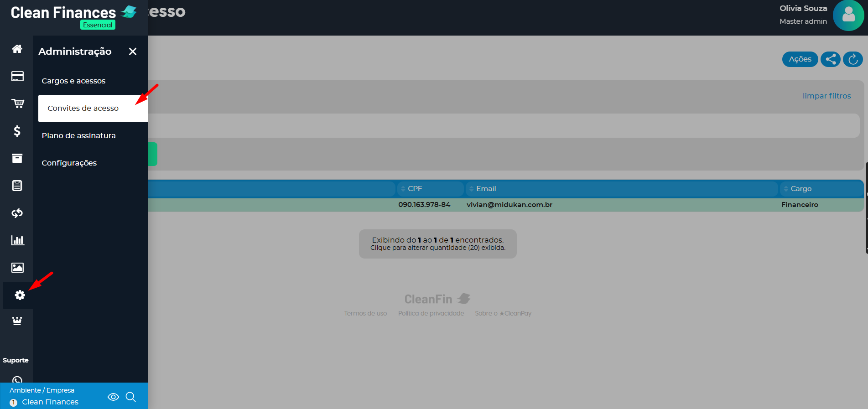Select Plano de assinatura menu item
This screenshot has width=868, height=409.
(78, 135)
